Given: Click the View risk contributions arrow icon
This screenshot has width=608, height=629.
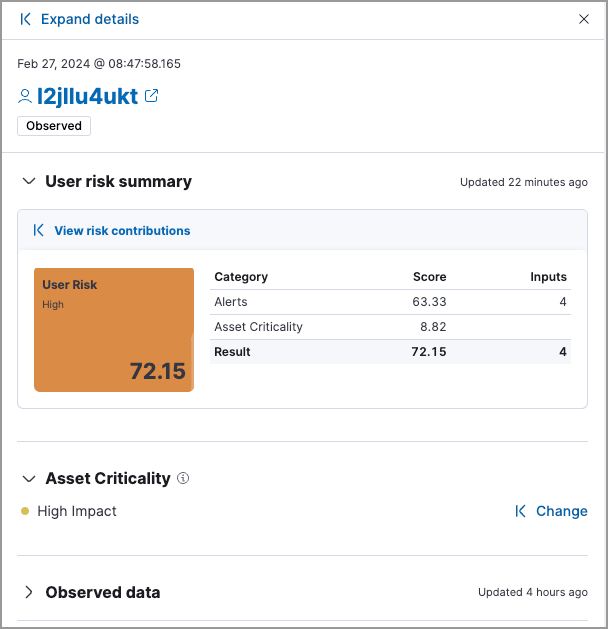Looking at the screenshot, I should pyautogui.click(x=39, y=230).
